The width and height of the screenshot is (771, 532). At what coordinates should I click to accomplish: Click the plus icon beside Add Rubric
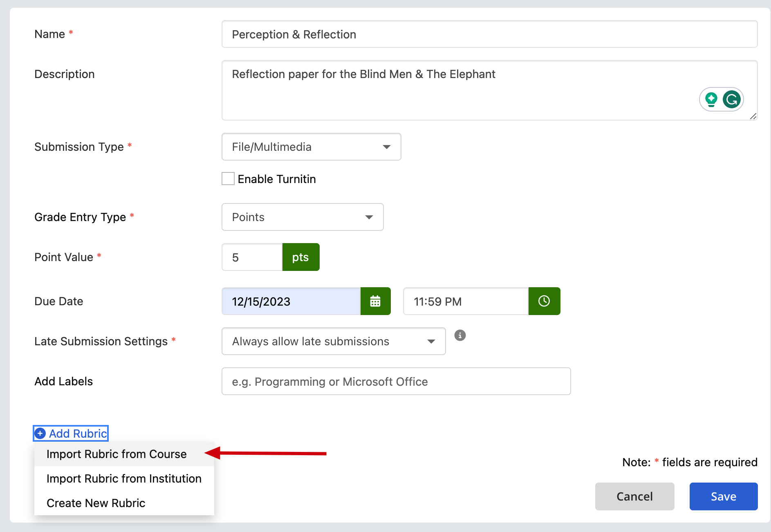pyautogui.click(x=40, y=434)
